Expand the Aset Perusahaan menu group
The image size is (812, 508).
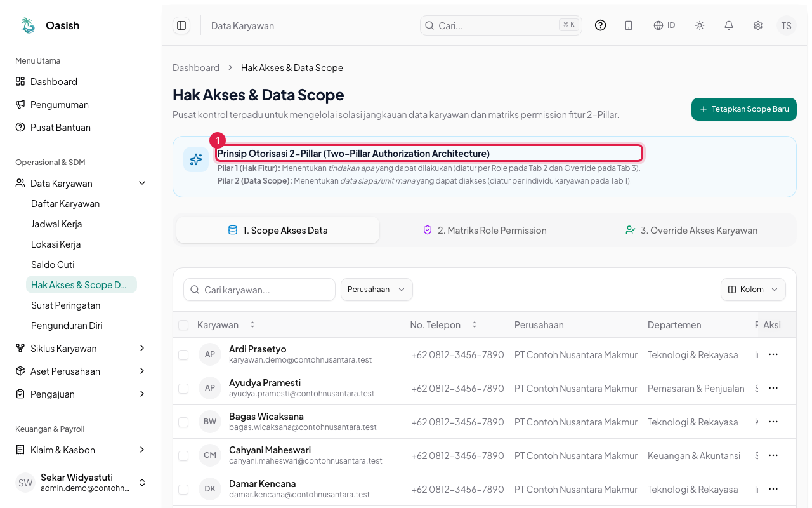coord(81,371)
